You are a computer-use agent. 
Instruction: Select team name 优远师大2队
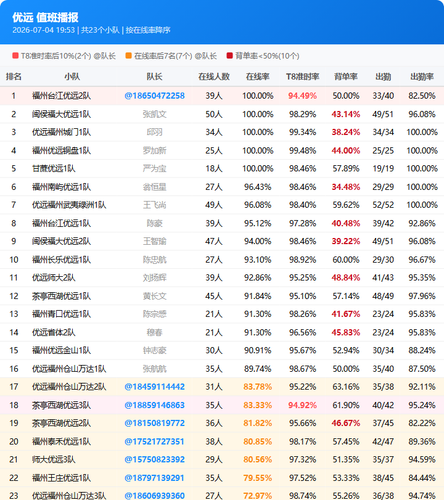(54, 278)
